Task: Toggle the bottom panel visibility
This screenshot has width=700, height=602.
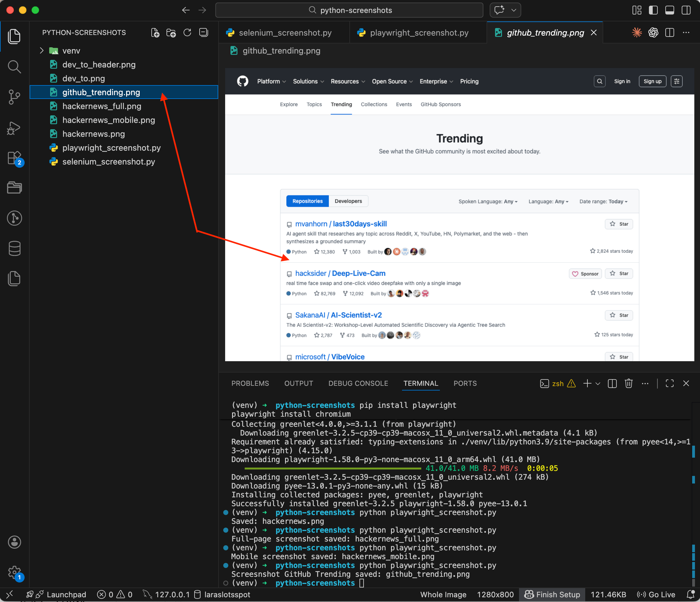Action: (670, 10)
